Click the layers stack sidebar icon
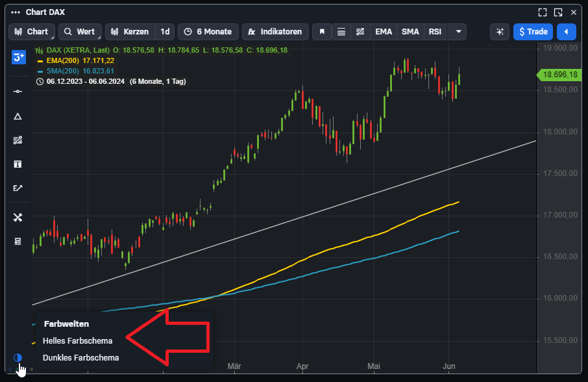The image size is (588, 382). coord(18,241)
